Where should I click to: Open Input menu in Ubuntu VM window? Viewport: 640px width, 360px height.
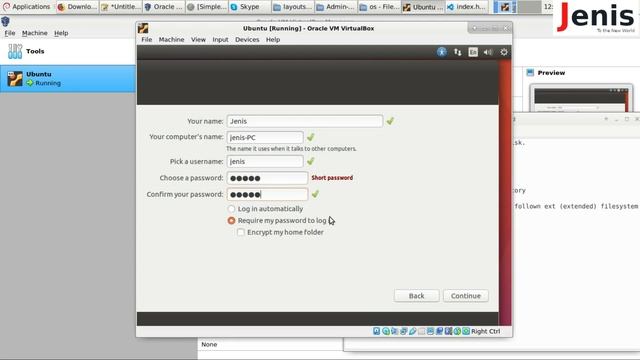click(220, 40)
